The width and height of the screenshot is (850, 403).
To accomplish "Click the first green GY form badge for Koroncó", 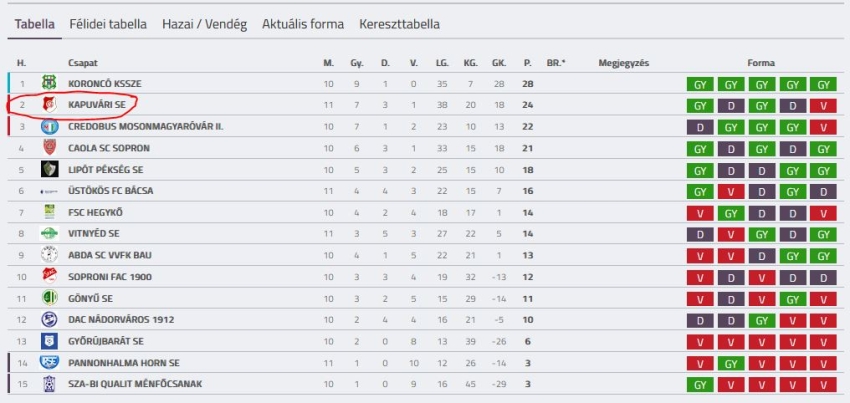I will pyautogui.click(x=700, y=84).
